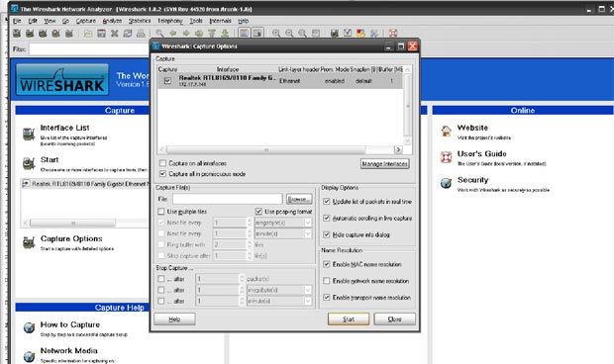Open Next file every minute(s) dropdown
The height and width of the screenshot is (364, 614).
(x=308, y=233)
